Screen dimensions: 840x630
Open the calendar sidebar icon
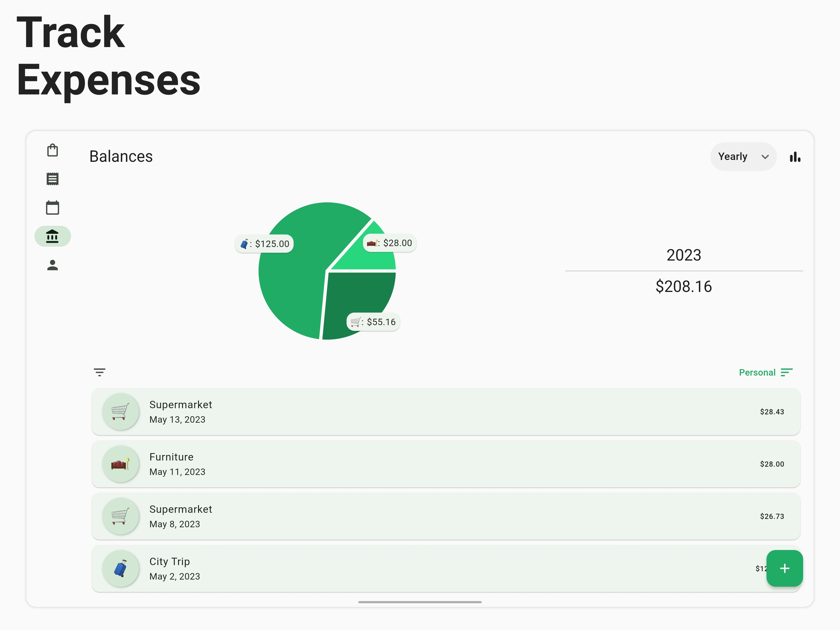click(x=52, y=208)
